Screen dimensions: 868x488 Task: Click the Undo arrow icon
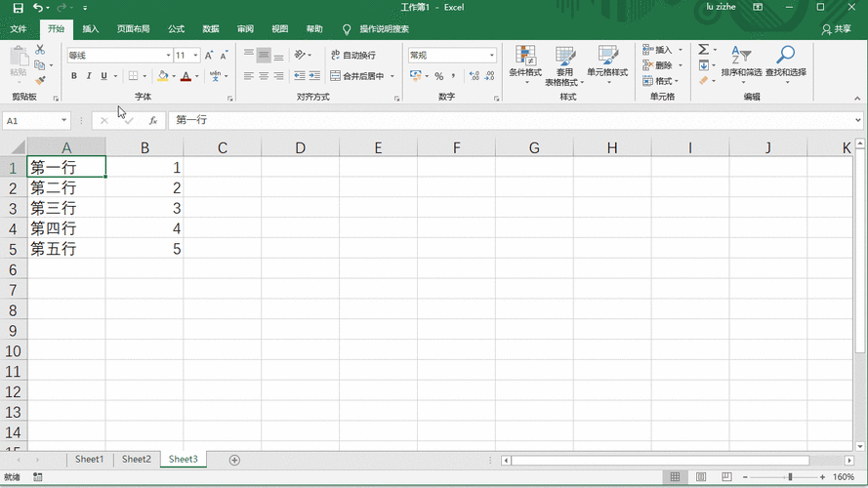coord(38,8)
